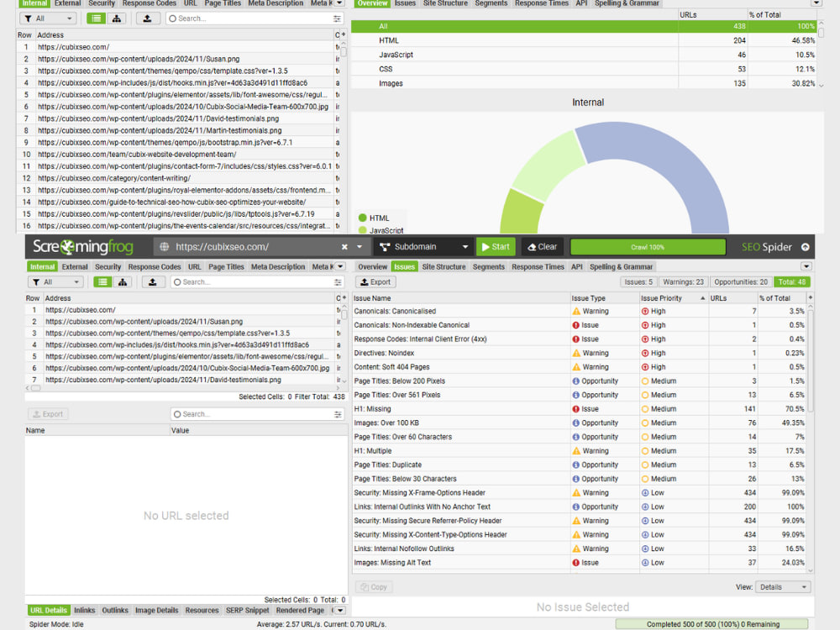Screen dimensions: 840x630
Task: Click the opportunity icon on Page Titles: Duplicate row
Action: 576,465
